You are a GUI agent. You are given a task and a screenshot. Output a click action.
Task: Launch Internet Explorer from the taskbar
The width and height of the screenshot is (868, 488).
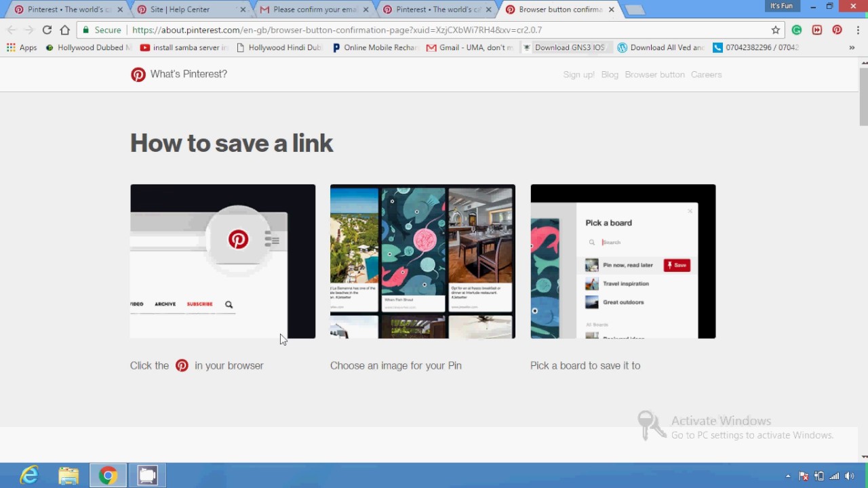click(x=29, y=476)
